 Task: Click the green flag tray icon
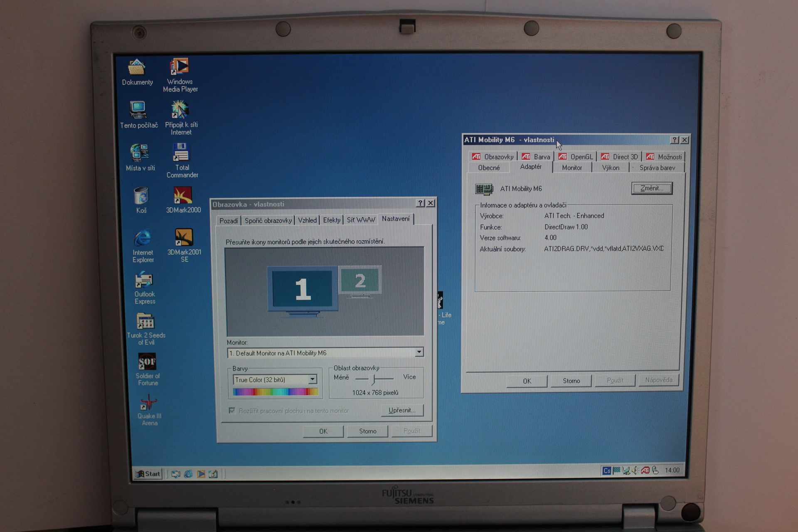point(616,470)
